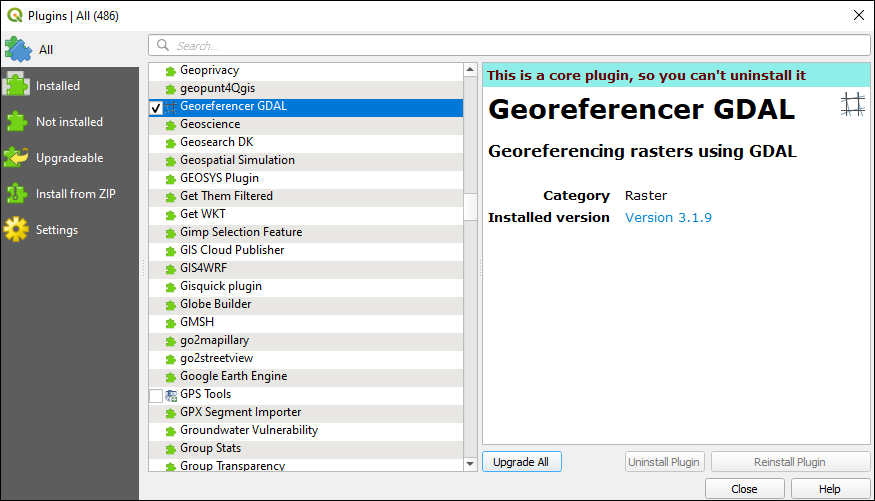
Task: Select go2mapillary in the plugin list
Action: pos(306,340)
